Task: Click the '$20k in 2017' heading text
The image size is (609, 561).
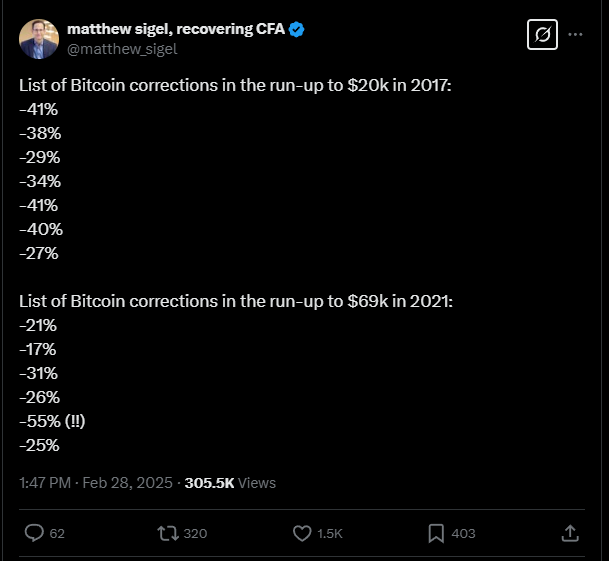Action: (x=399, y=85)
